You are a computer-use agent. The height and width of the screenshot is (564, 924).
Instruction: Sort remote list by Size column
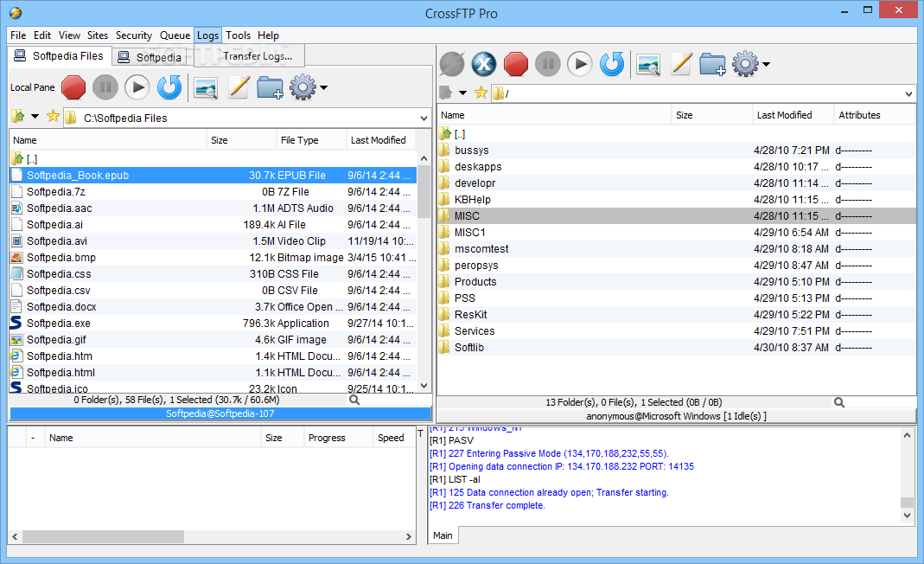(x=712, y=115)
